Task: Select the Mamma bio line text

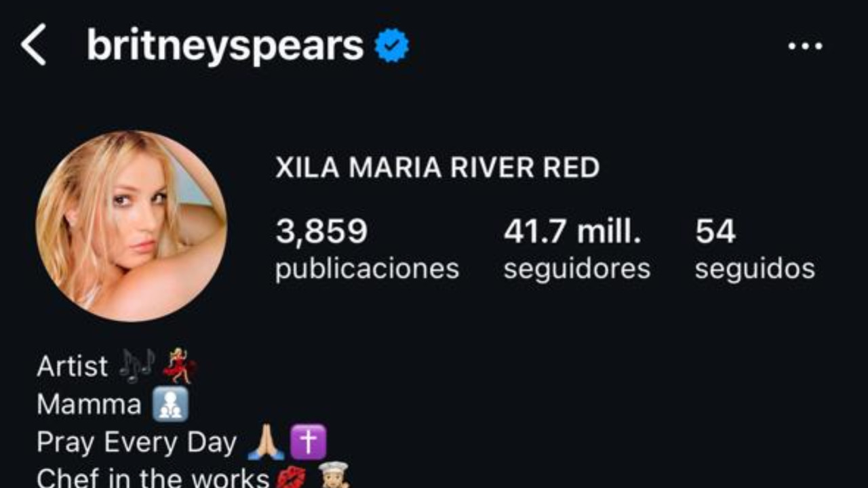Action: (x=89, y=405)
